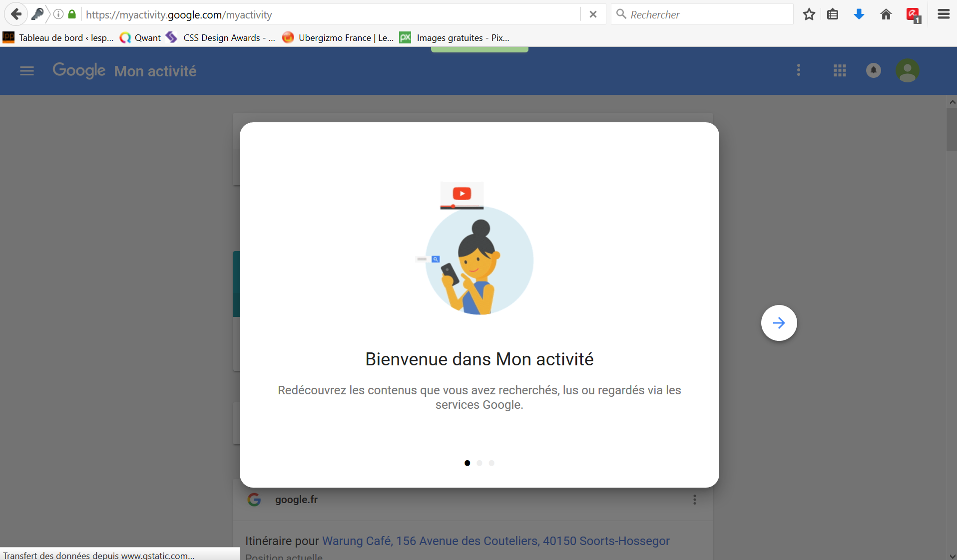Stop loading page with X button
This screenshot has height=560, width=957.
pyautogui.click(x=593, y=14)
